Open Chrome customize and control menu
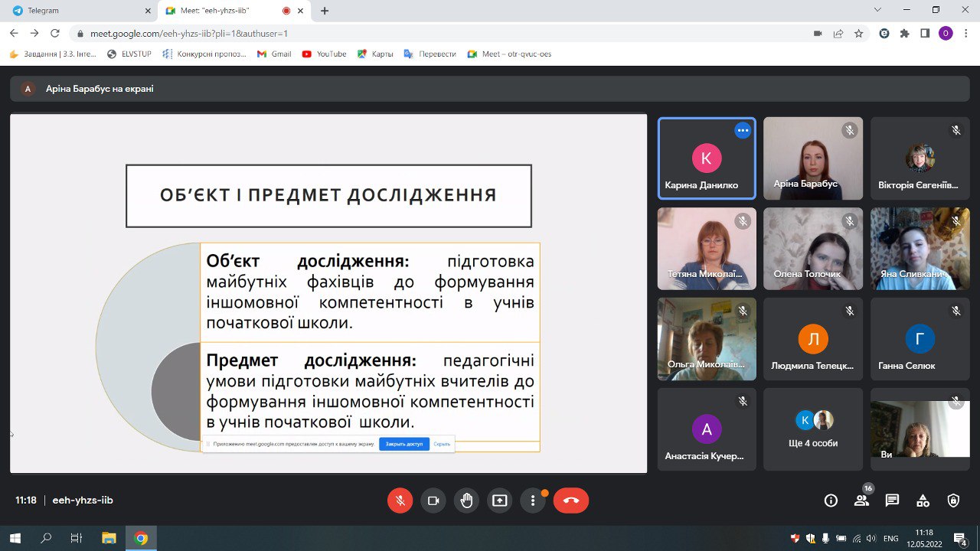 click(966, 33)
